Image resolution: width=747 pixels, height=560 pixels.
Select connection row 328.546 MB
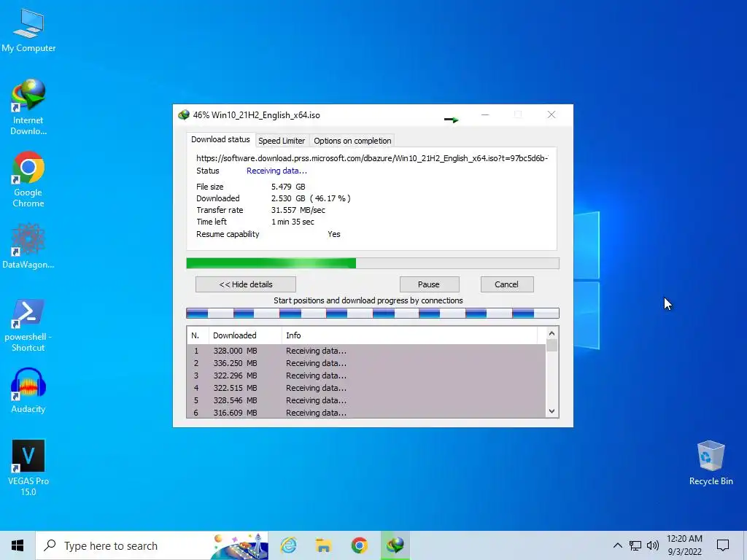coord(366,400)
